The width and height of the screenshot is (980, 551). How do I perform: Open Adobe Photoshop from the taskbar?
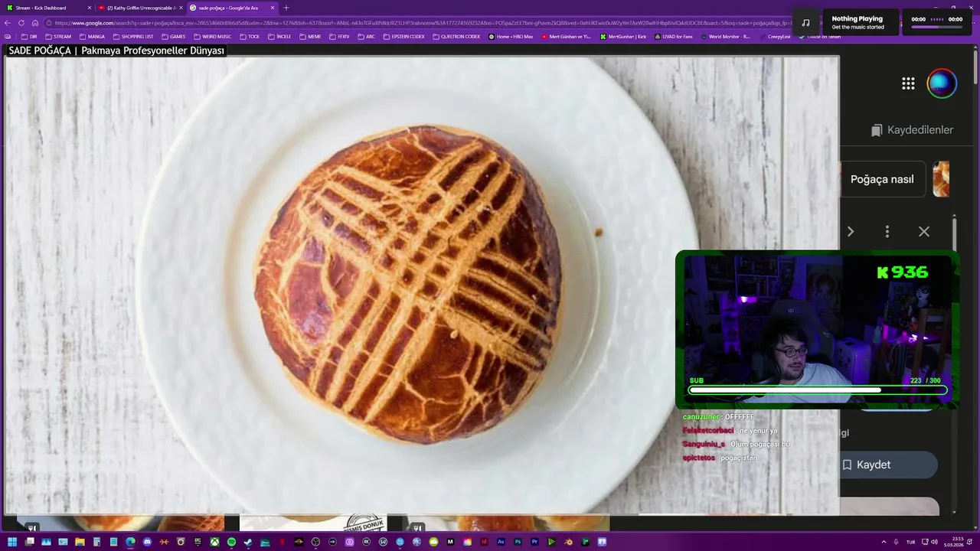point(518,542)
